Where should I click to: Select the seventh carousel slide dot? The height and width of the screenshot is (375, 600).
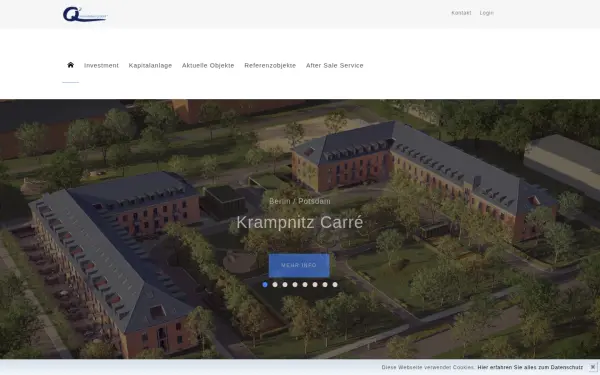(x=325, y=285)
